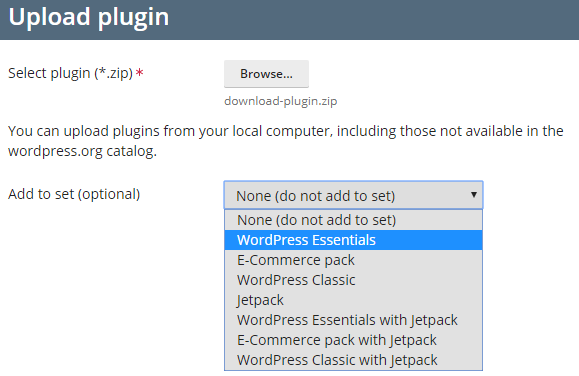This screenshot has width=579, height=376.
Task: Open the Add to set dropdown
Action: tap(353, 195)
